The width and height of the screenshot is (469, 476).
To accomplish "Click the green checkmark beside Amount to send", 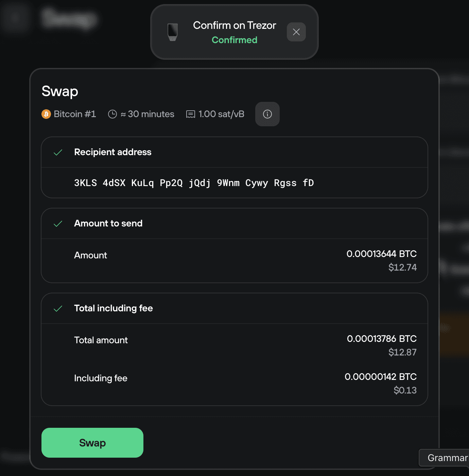I will tap(58, 224).
